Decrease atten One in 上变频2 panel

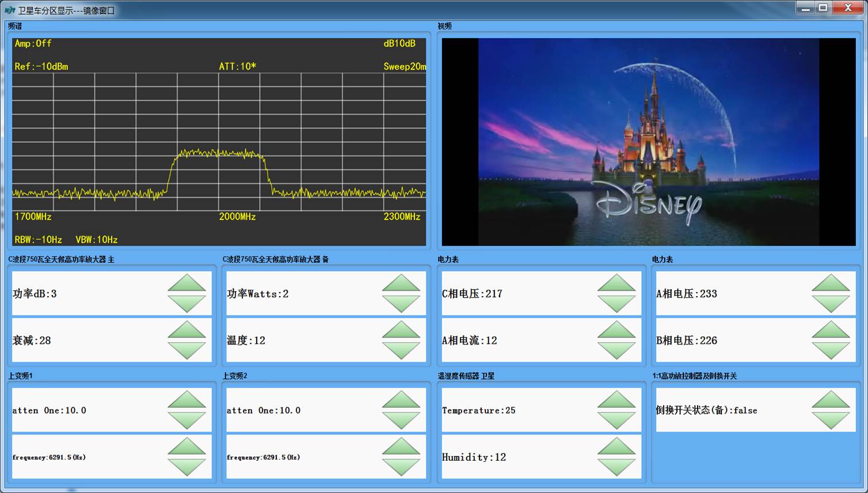point(401,420)
